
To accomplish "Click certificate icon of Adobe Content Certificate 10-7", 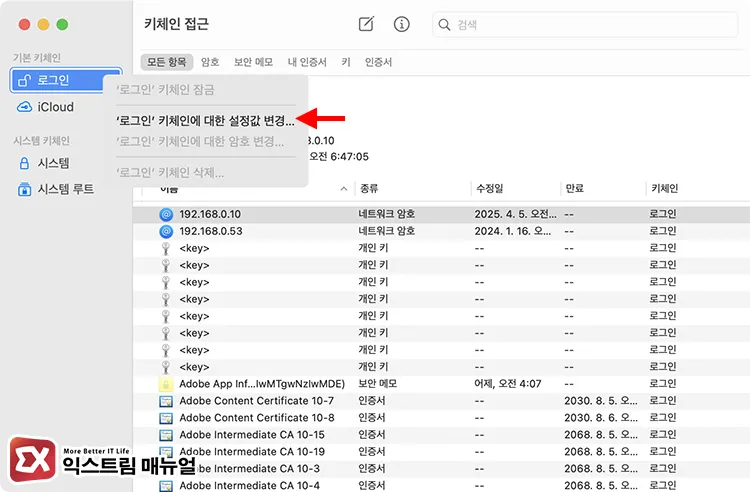I will (x=166, y=401).
